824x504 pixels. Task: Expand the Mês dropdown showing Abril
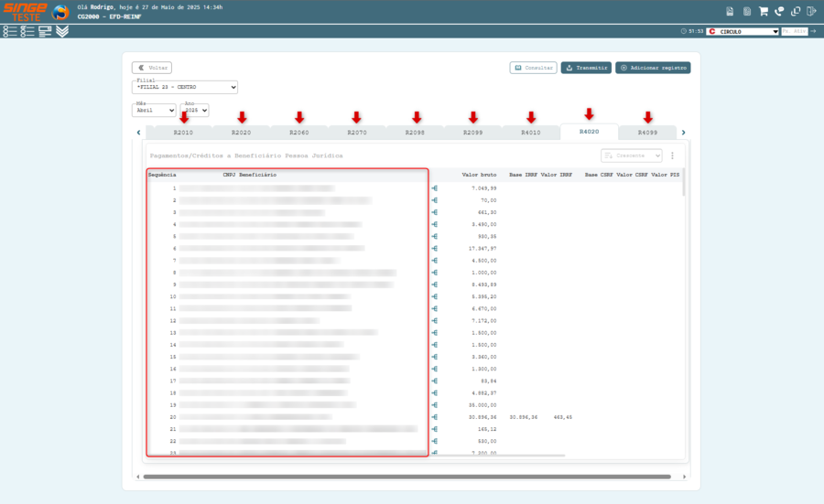pos(154,111)
